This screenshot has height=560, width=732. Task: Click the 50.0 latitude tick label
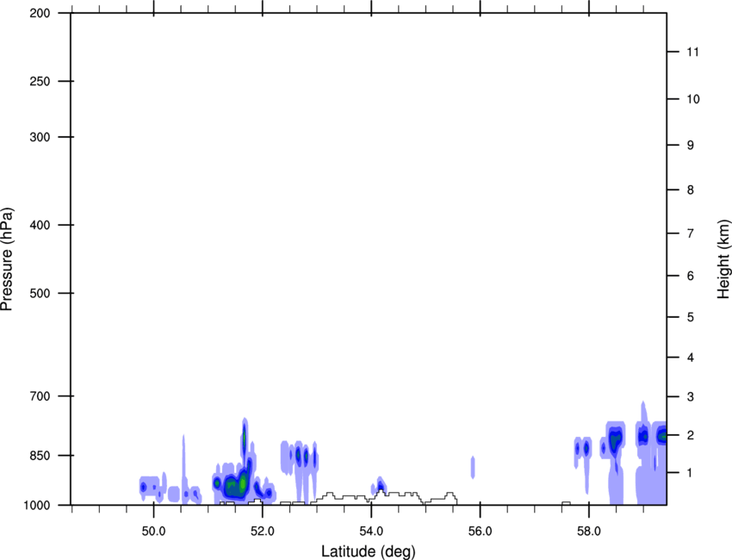coord(153,532)
